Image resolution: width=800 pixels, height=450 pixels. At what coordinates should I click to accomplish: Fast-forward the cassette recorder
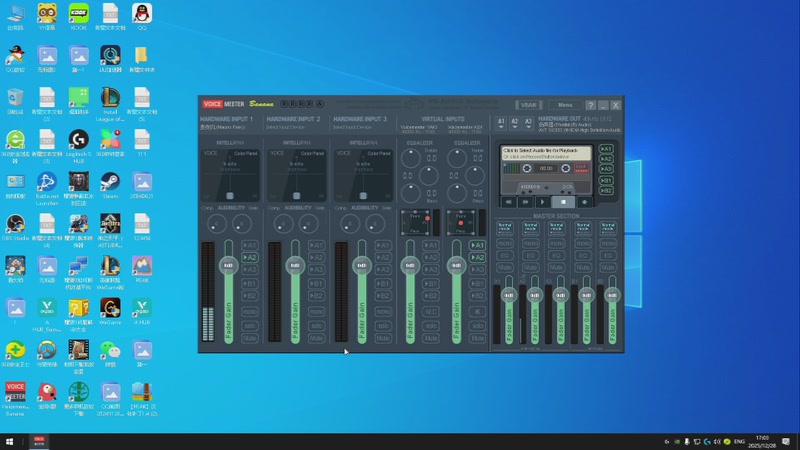point(525,202)
